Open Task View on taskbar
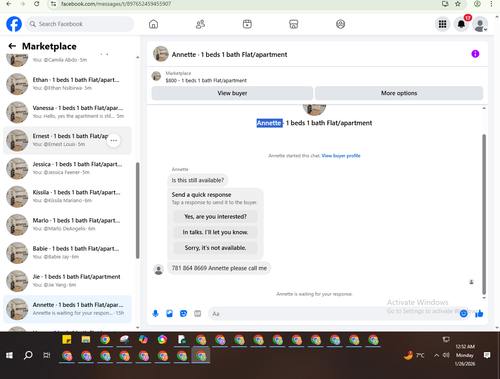This screenshot has width=500, height=379. [x=47, y=355]
